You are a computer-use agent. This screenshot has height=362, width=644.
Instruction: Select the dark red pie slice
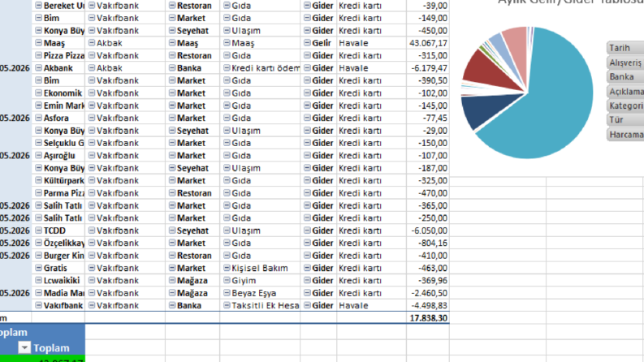click(x=486, y=71)
